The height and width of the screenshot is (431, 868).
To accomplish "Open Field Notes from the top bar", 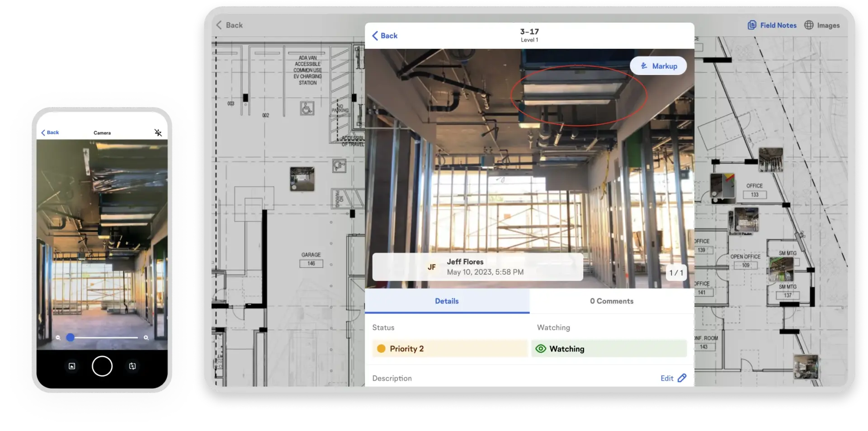I will (x=772, y=25).
